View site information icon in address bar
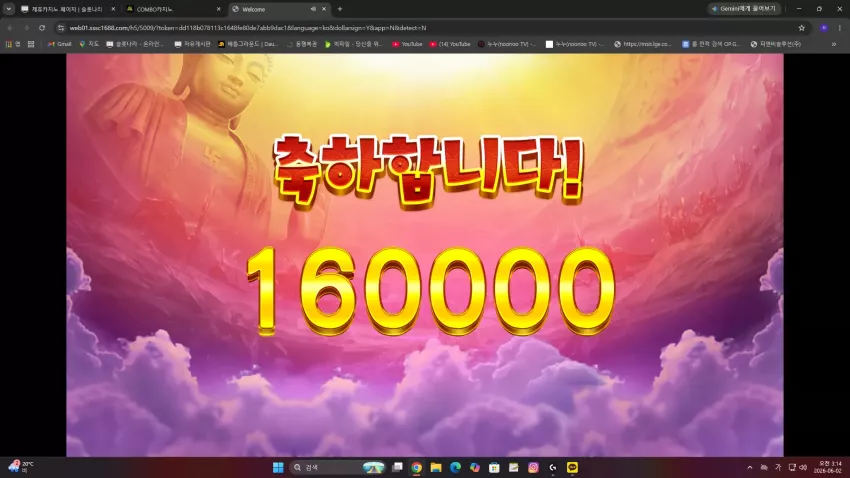The height and width of the screenshot is (478, 850). pos(61,28)
